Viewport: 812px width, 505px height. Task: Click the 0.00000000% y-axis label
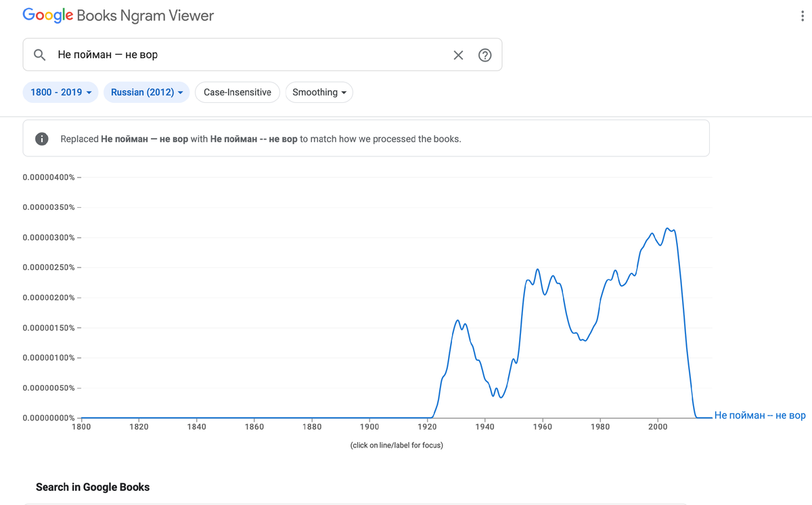(x=48, y=418)
